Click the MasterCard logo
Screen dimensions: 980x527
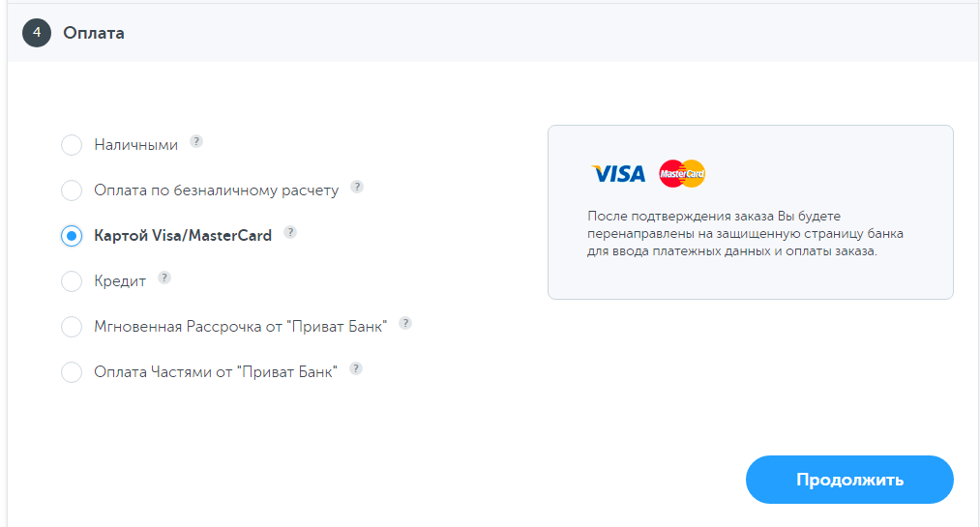682,174
